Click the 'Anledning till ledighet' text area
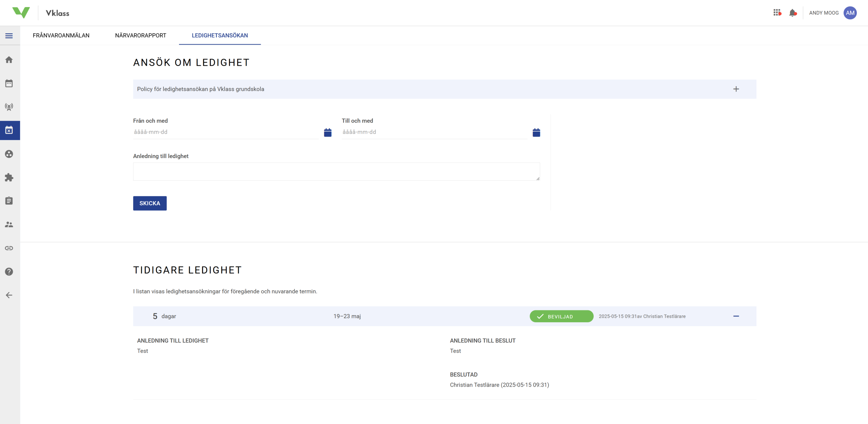This screenshot has width=868, height=424. point(336,172)
